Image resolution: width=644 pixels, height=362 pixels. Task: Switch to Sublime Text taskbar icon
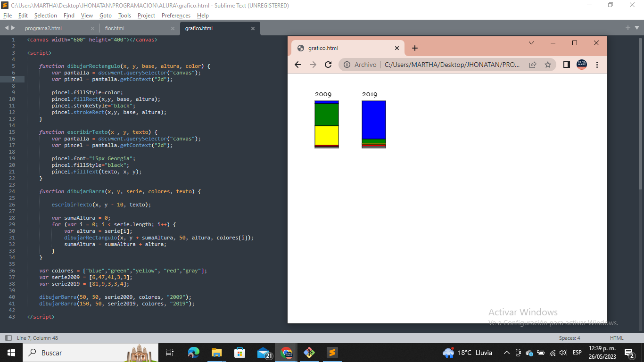click(x=332, y=353)
